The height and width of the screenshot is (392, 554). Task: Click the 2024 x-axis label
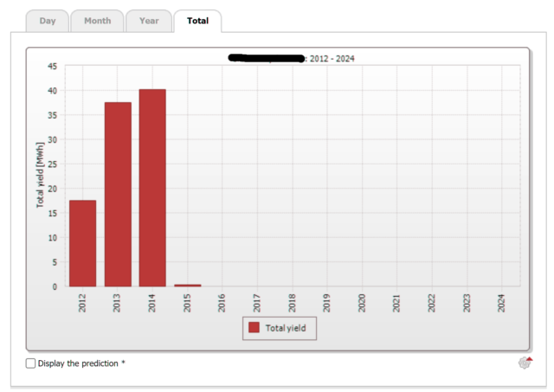tap(502, 302)
